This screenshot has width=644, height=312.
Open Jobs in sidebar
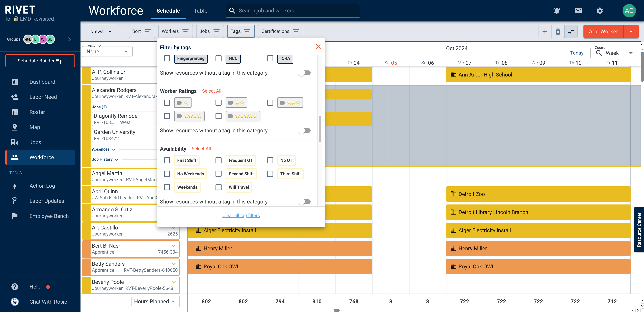click(x=40, y=142)
